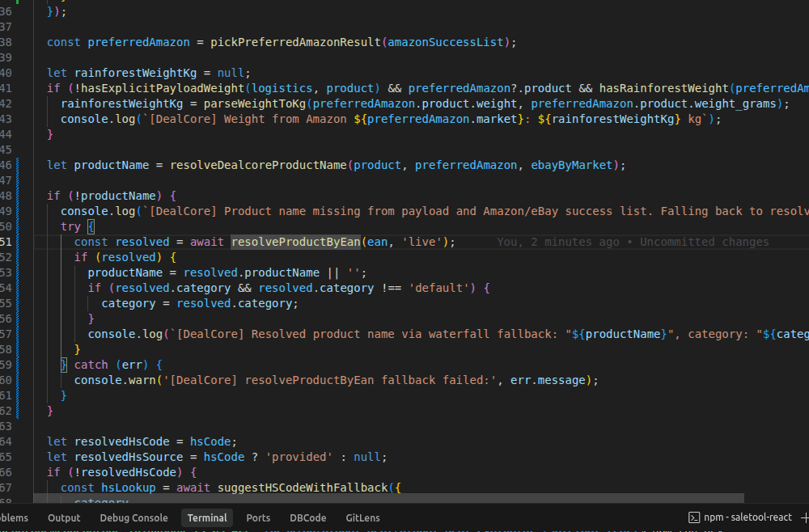Click amazonSuccessList argument on line 38
809x532 pixels.
pos(445,42)
